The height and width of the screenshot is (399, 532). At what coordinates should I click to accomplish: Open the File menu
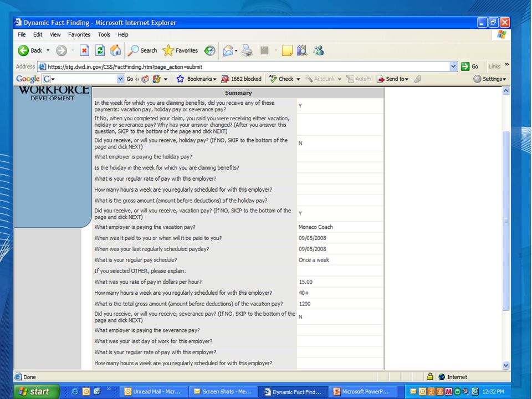tap(22, 34)
